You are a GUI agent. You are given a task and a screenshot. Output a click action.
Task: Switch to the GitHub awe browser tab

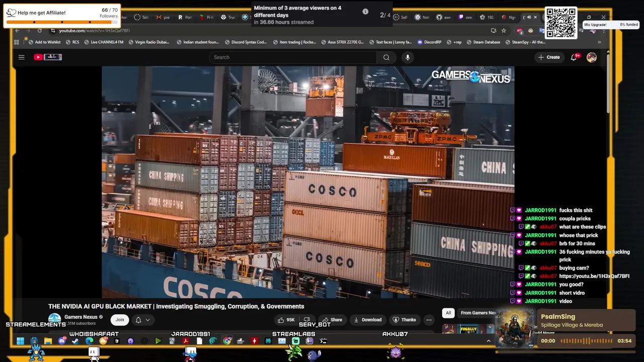(x=444, y=18)
